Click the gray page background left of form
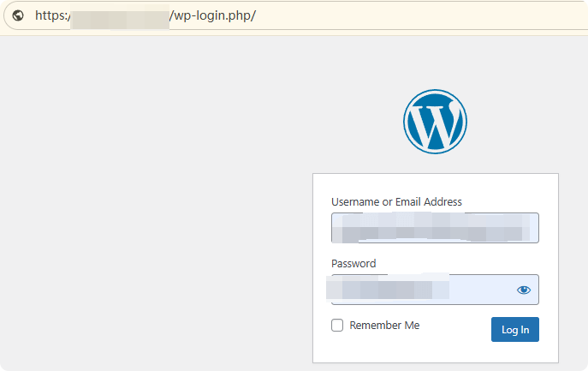The width and height of the screenshot is (588, 371). click(154, 214)
